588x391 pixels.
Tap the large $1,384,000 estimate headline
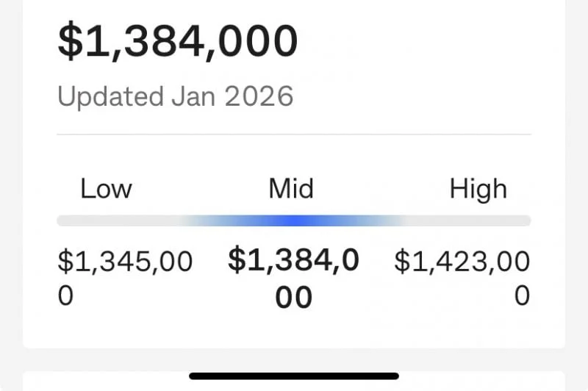[178, 42]
